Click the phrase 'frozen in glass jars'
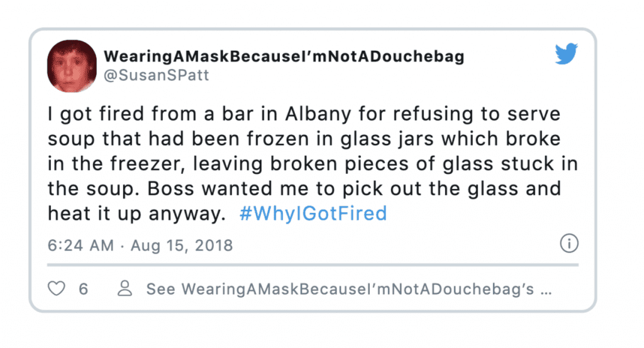Screen dimensions: 644x348 coord(340,139)
